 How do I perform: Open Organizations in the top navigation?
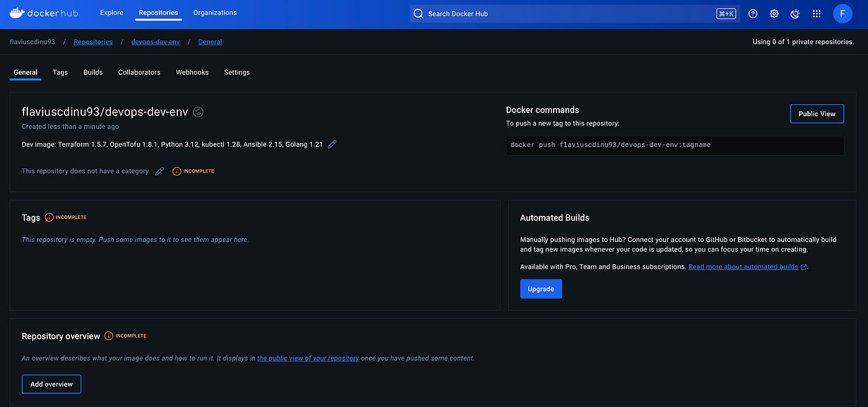215,12
